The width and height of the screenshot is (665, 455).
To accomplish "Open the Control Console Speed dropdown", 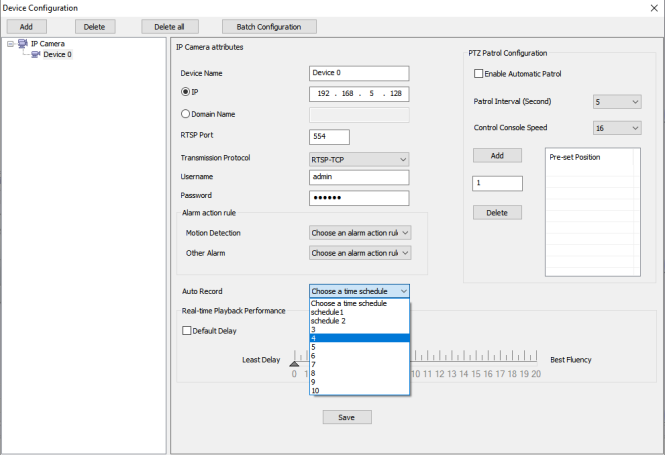I will click(616, 128).
